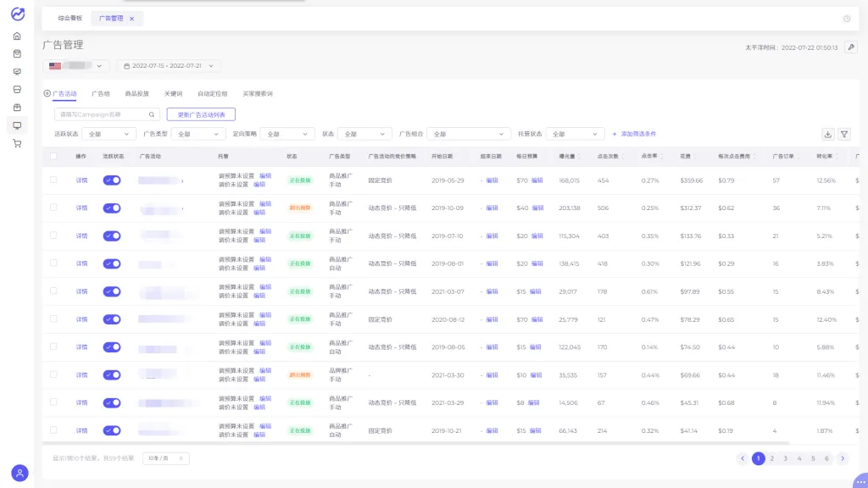Screen dimensions: 868x488
Task: Open 详情 for the 2019-05-29 campaign
Action: [x=81, y=180]
